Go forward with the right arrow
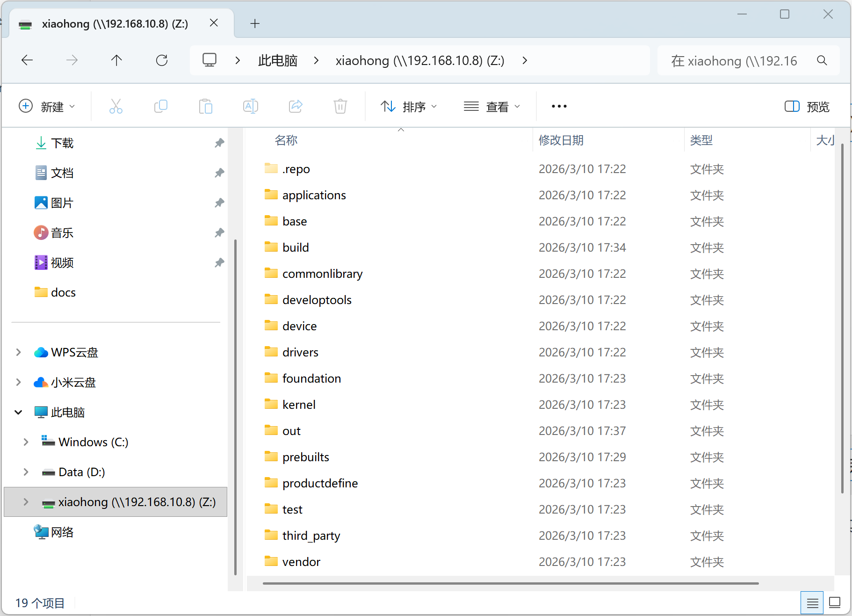The height and width of the screenshot is (616, 852). click(x=72, y=60)
